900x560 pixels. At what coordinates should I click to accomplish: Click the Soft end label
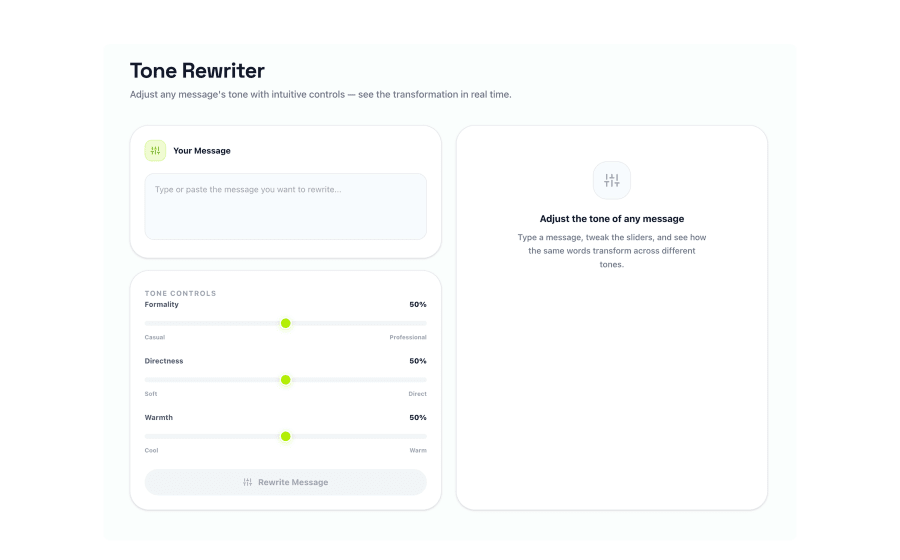(x=150, y=394)
